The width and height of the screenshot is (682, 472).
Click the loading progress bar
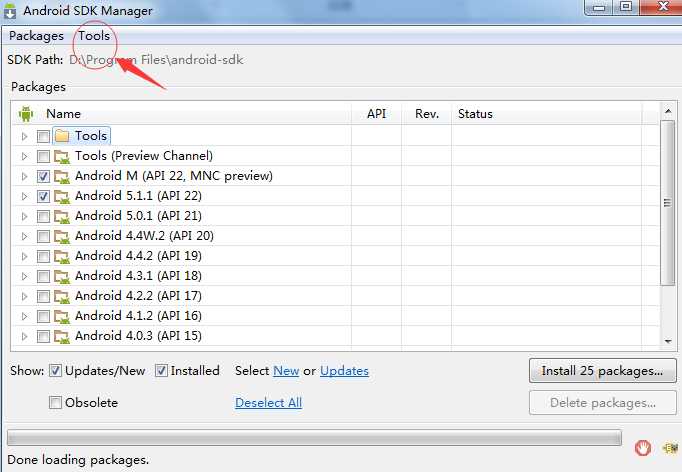click(314, 438)
